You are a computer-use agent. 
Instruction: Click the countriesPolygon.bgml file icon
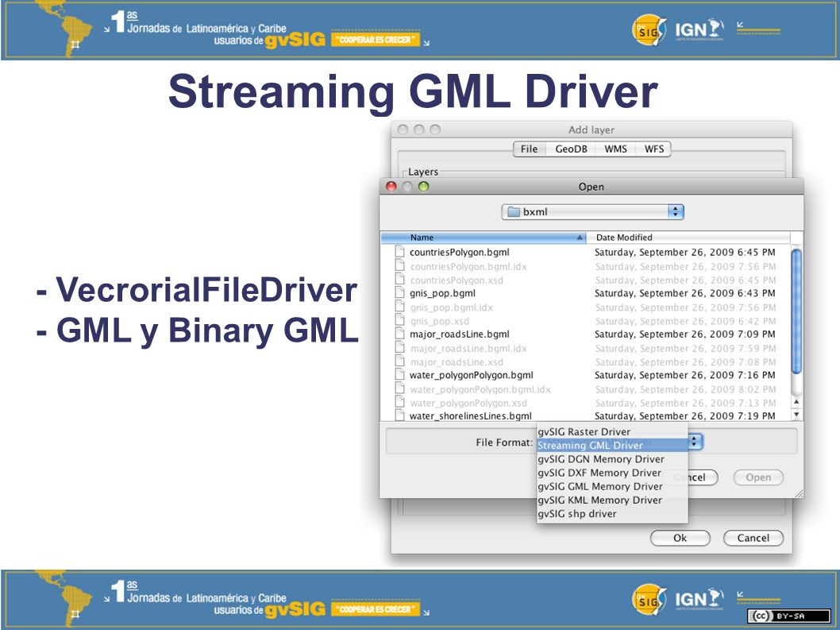(x=399, y=252)
